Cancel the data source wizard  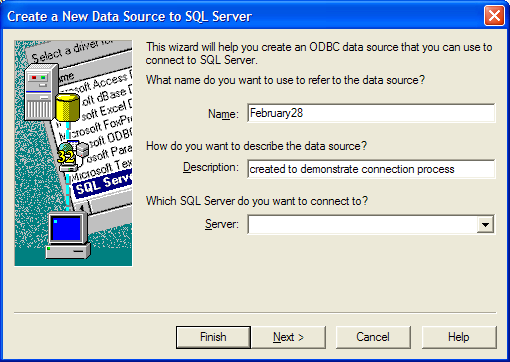[x=373, y=337]
